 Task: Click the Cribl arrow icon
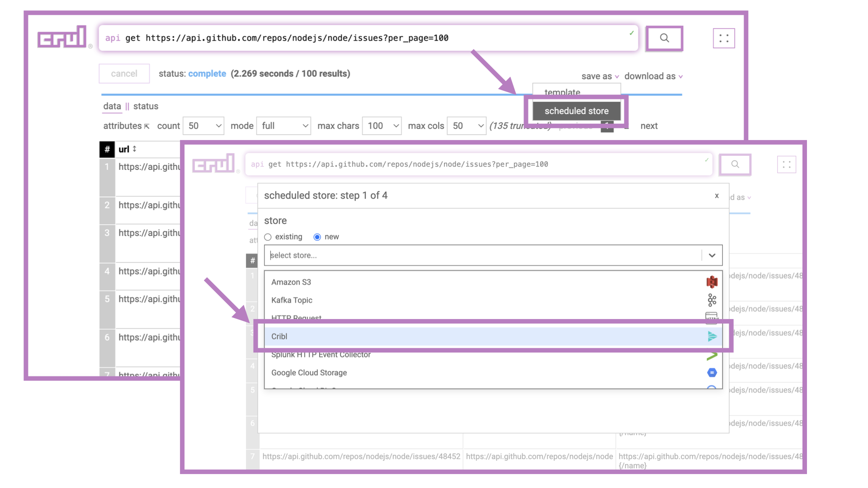[x=712, y=336]
